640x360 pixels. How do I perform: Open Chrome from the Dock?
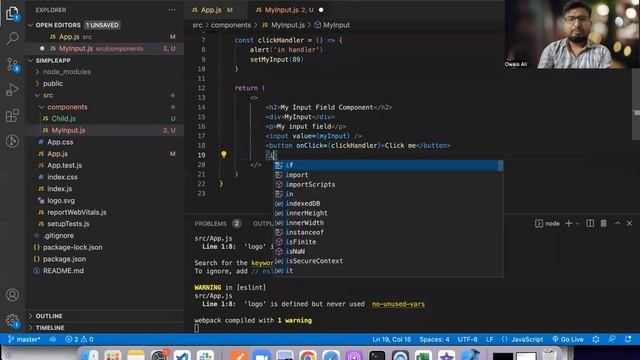coord(308,356)
